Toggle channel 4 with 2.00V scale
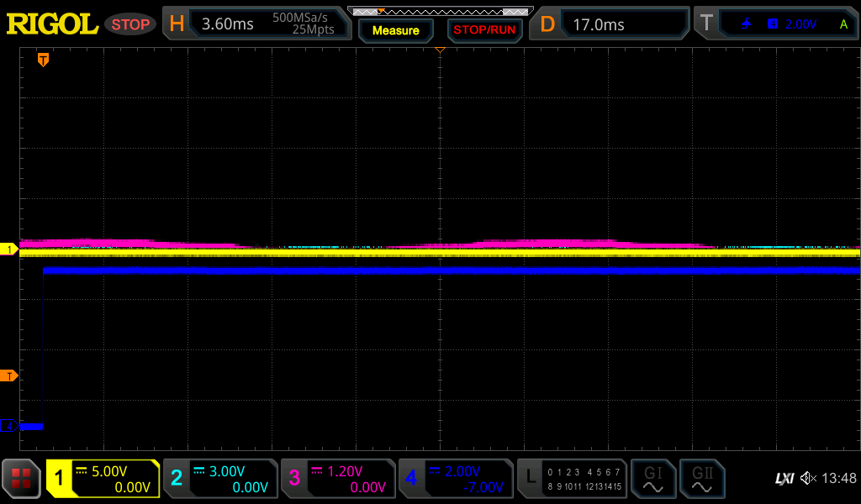The image size is (861, 504). [x=455, y=479]
